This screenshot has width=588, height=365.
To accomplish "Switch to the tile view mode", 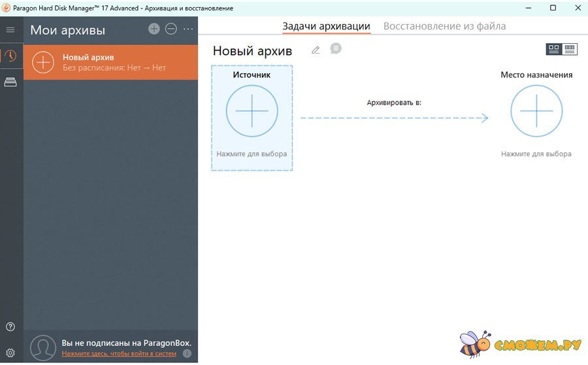I will click(x=554, y=48).
